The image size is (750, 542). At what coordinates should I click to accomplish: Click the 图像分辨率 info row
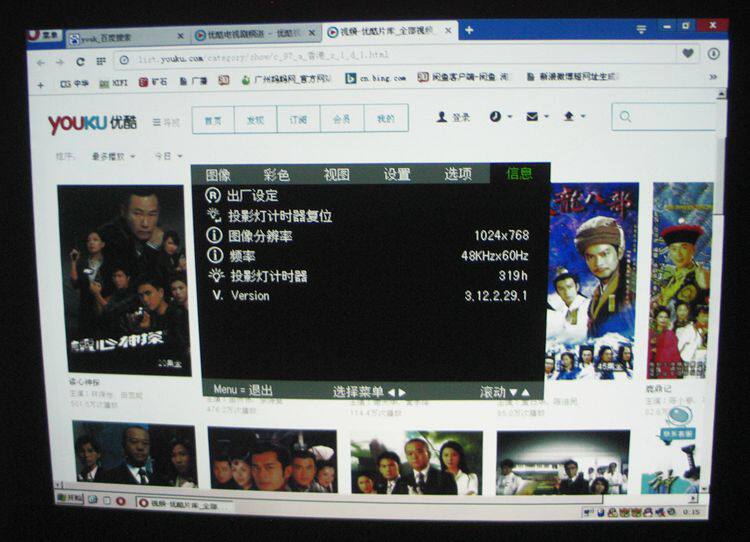(x=368, y=235)
